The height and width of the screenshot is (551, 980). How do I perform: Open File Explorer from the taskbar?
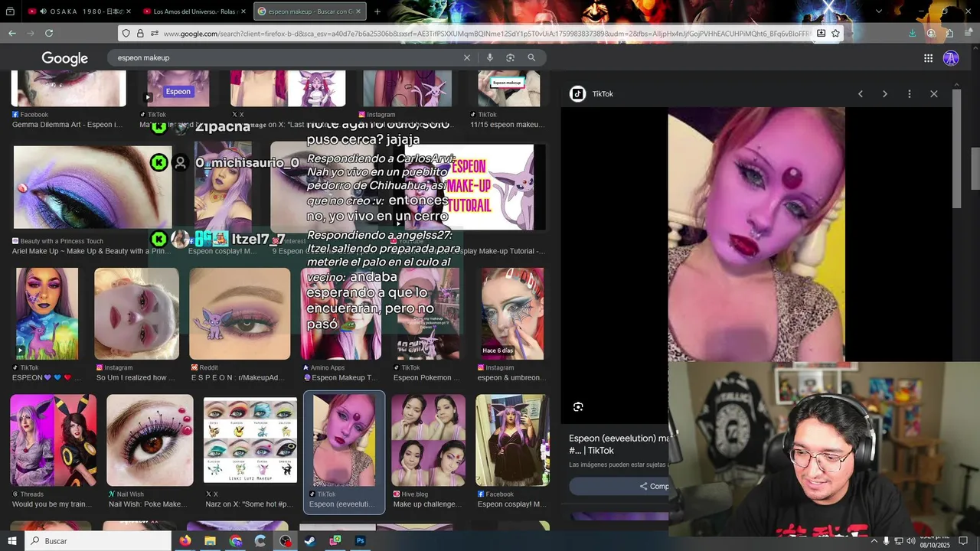click(210, 541)
